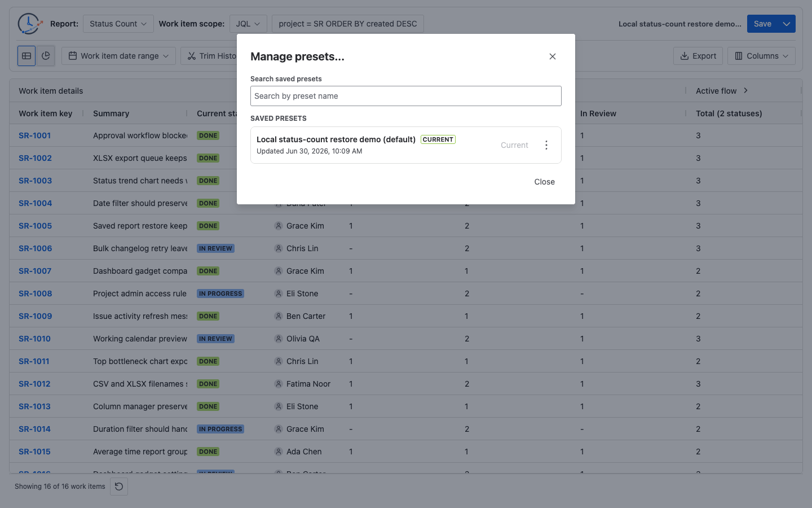The image size is (812, 508).
Task: Click the Save button
Action: tap(762, 24)
